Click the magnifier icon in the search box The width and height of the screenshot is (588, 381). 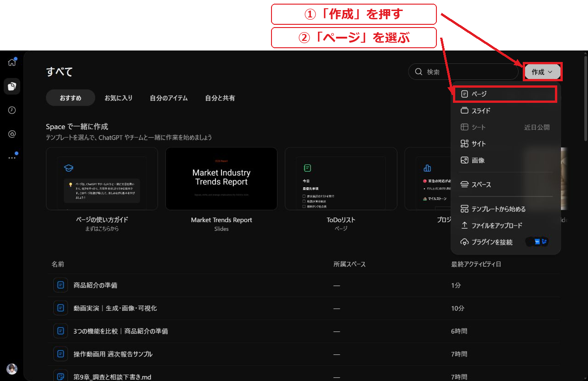click(x=418, y=72)
